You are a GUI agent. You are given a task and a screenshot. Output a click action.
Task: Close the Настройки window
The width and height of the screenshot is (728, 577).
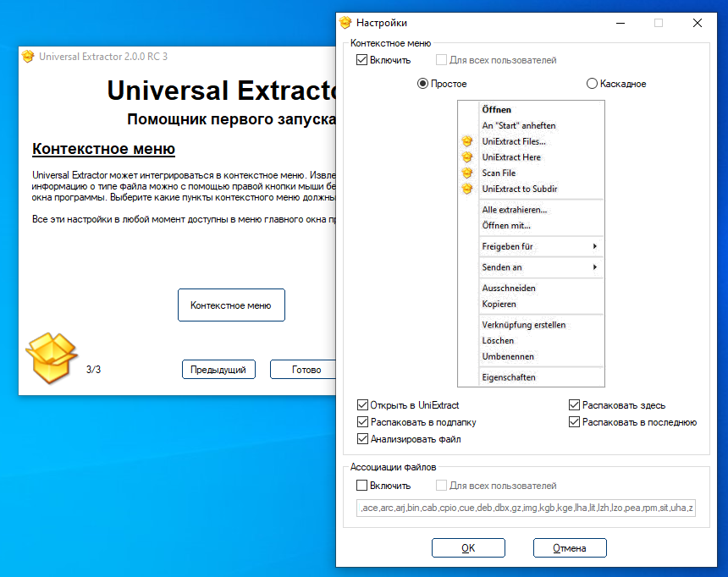pyautogui.click(x=697, y=23)
